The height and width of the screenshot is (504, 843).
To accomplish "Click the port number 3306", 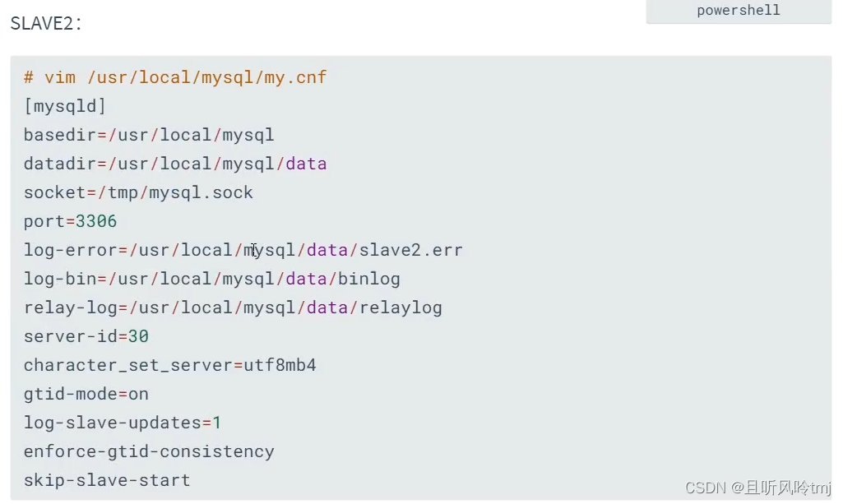I will point(96,221).
